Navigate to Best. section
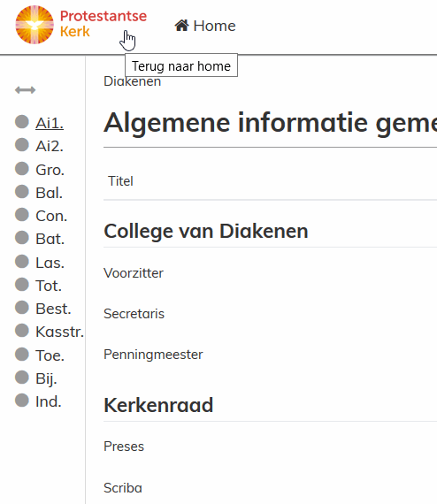The height and width of the screenshot is (504, 437). click(x=53, y=309)
